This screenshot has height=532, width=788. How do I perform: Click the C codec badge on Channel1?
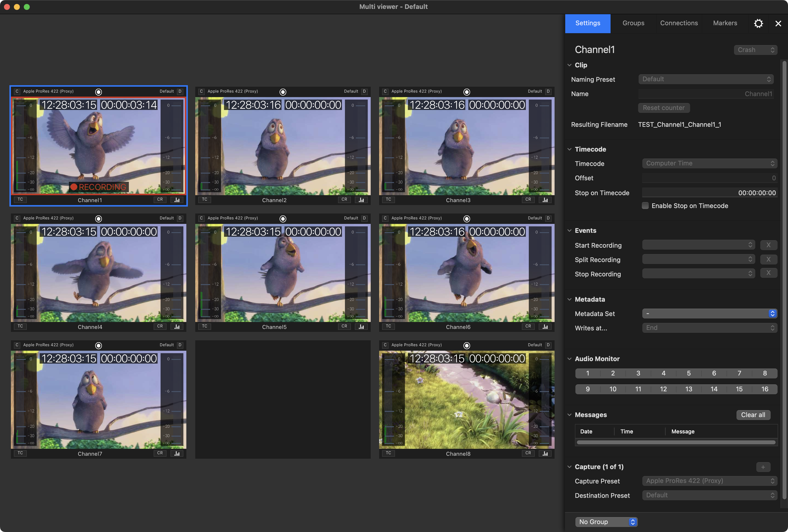17,91
